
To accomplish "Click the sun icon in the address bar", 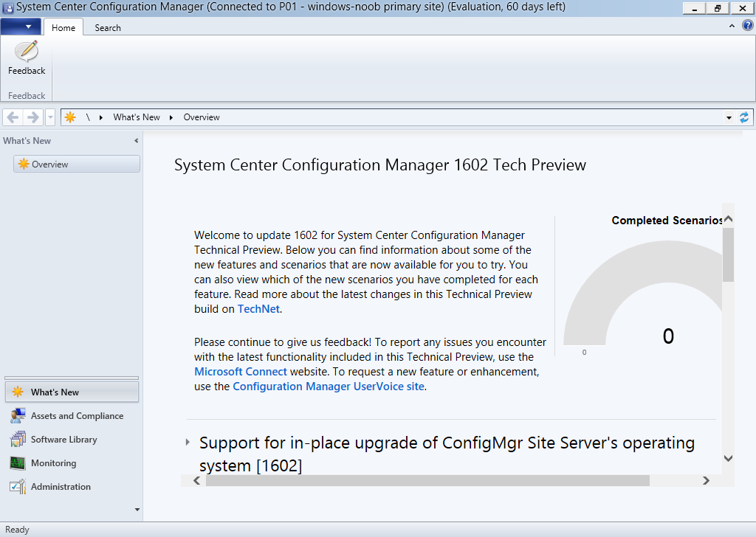I will tap(70, 117).
